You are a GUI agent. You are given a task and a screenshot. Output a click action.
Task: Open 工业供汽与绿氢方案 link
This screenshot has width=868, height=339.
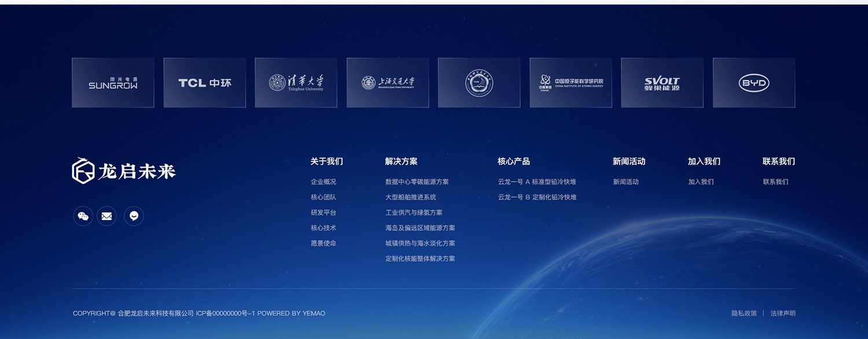[414, 212]
